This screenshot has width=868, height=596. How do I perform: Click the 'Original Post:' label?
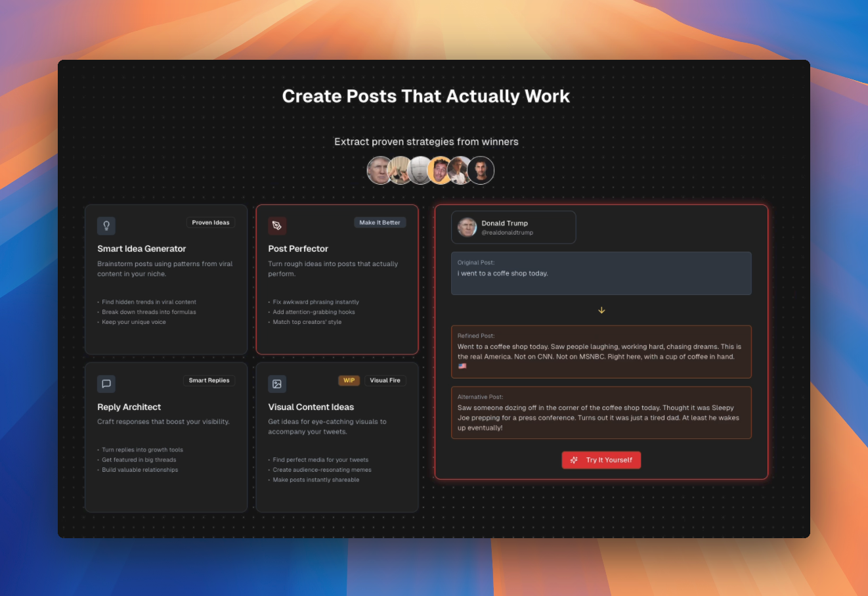point(476,262)
